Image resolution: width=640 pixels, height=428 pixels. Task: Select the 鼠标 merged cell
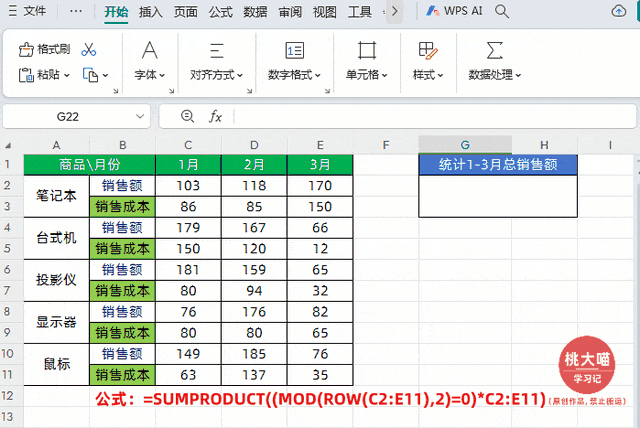56,364
